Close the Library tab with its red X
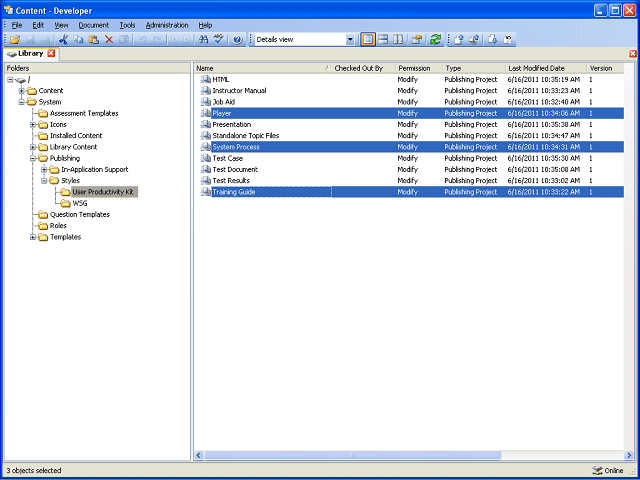This screenshot has height=480, width=640. pos(51,53)
